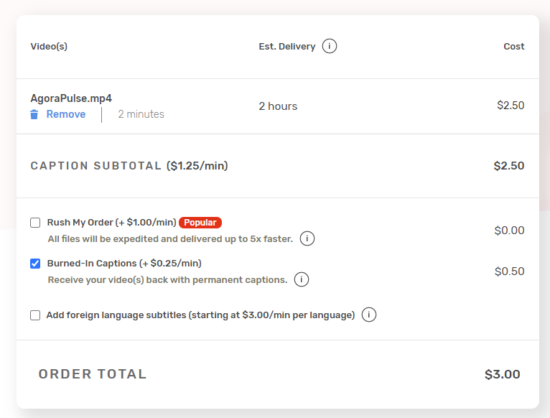Click the Cost column header

[x=514, y=46]
